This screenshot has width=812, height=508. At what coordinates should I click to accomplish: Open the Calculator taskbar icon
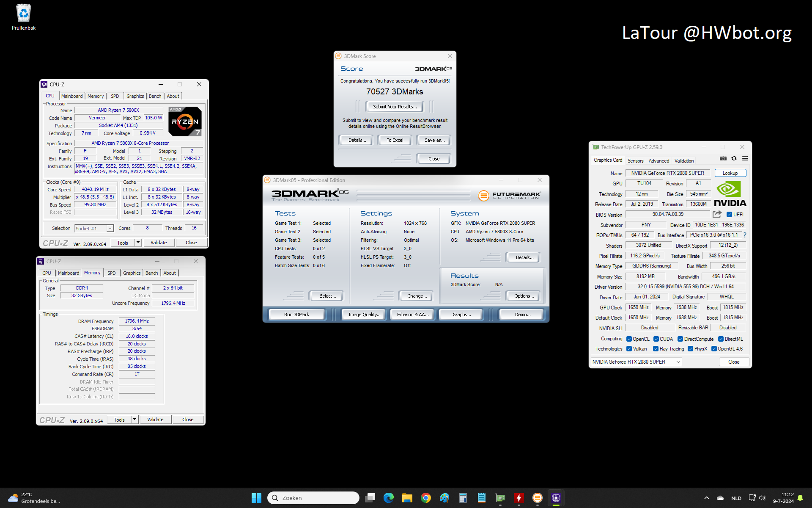(463, 498)
